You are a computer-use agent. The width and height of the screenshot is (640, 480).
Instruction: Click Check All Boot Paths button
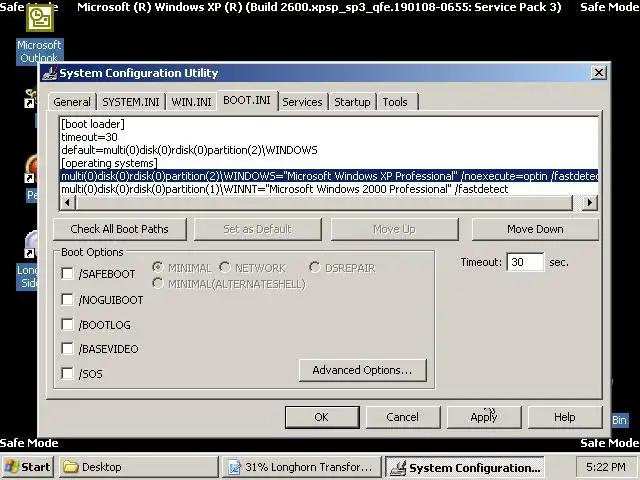[120, 229]
